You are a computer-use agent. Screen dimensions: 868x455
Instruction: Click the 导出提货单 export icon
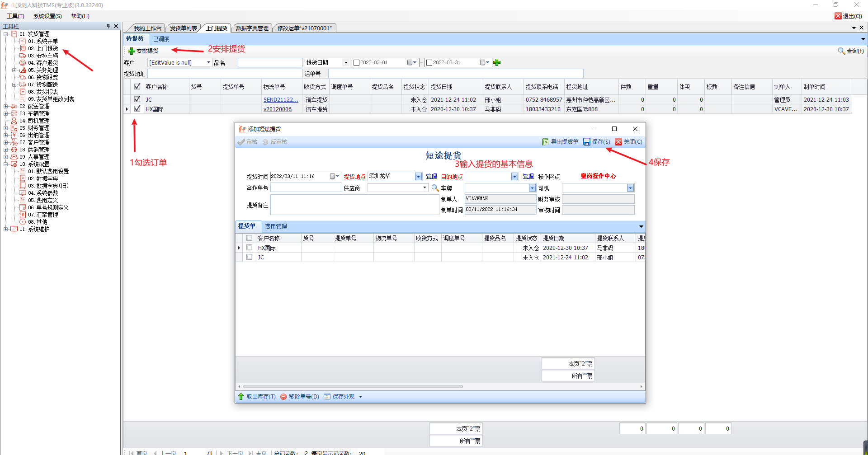(546, 142)
